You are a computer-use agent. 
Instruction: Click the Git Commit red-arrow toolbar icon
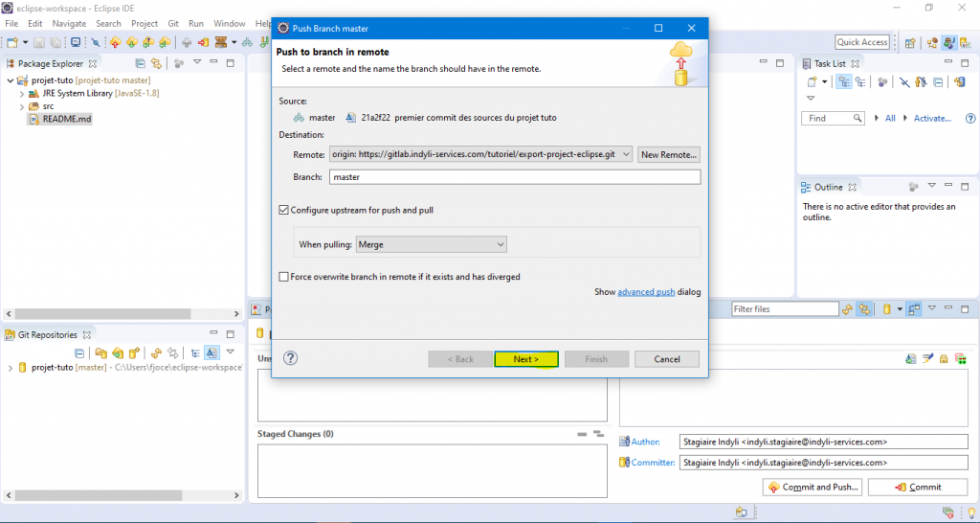click(x=203, y=42)
